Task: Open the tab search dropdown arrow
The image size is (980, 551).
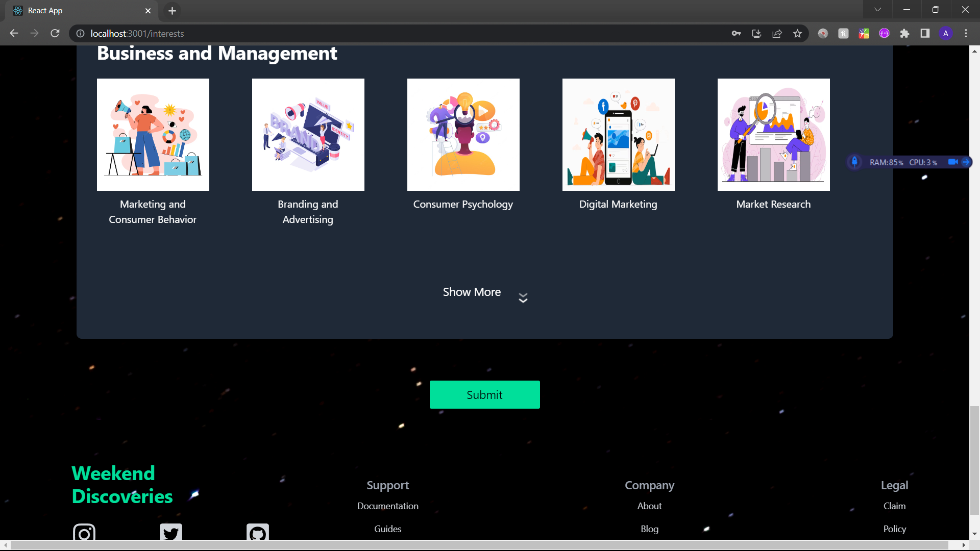Action: pos(877,10)
